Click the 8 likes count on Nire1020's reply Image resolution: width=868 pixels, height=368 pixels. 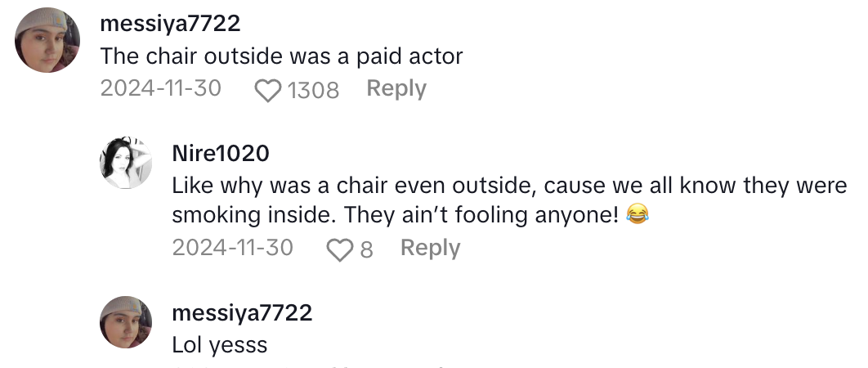tap(366, 249)
